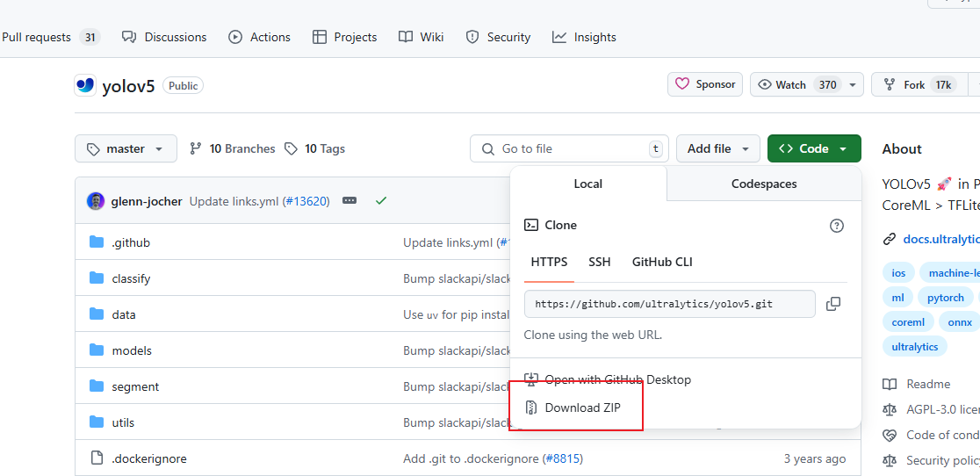Click the ml topic tag
The width and height of the screenshot is (980, 476).
coord(897,298)
